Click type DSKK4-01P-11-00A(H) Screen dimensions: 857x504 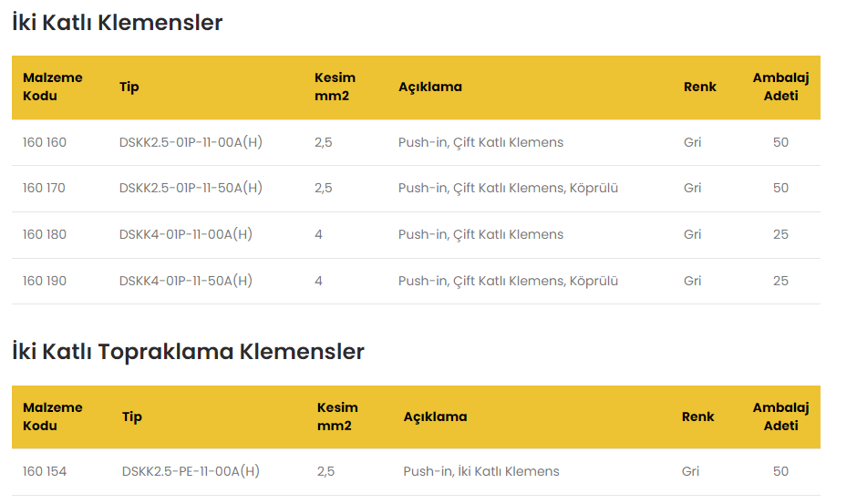[x=185, y=234]
